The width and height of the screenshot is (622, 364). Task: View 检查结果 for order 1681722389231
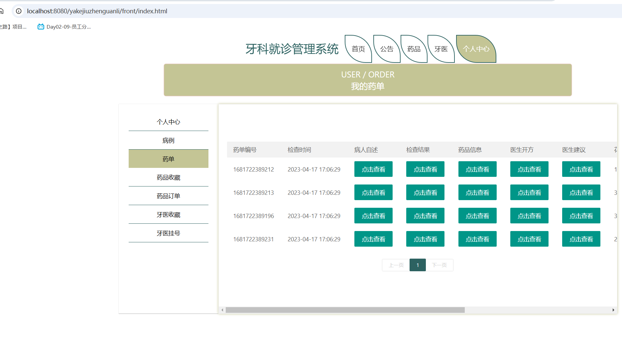(x=425, y=239)
